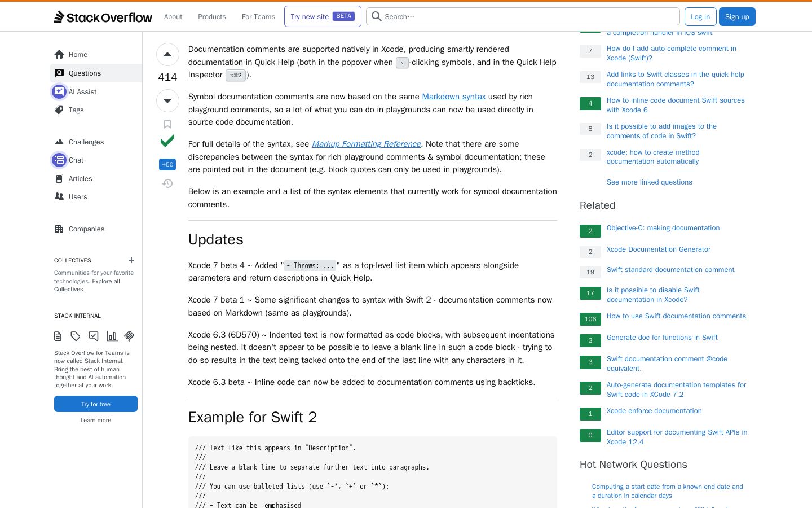The width and height of the screenshot is (812, 508).
Task: Click the Stack Internal checkmark chat icon
Action: click(x=94, y=336)
